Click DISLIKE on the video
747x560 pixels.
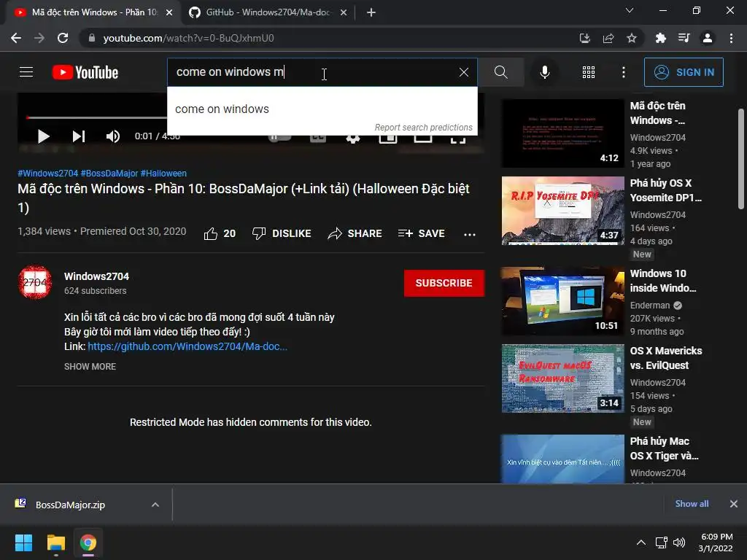(x=282, y=233)
